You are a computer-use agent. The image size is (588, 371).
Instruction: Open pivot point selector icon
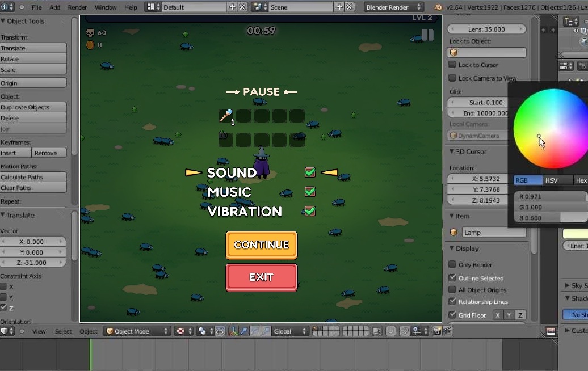[x=205, y=331]
